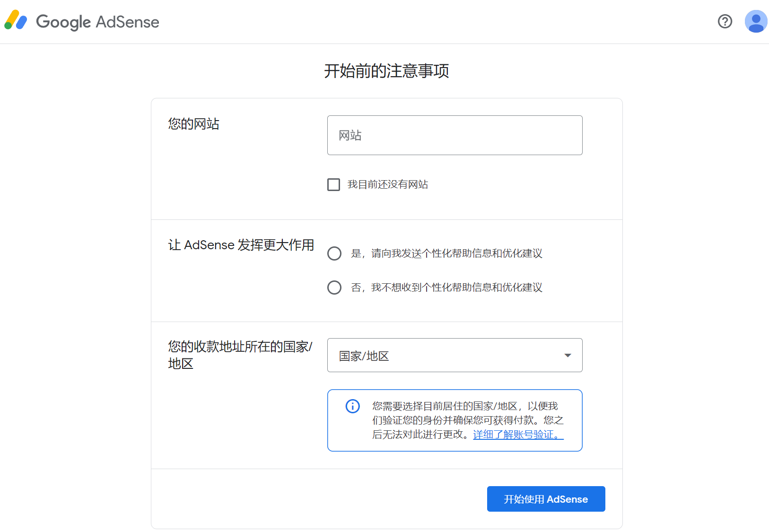This screenshot has width=769, height=532.
Task: Click the 开始使用 AdSense button
Action: [546, 499]
